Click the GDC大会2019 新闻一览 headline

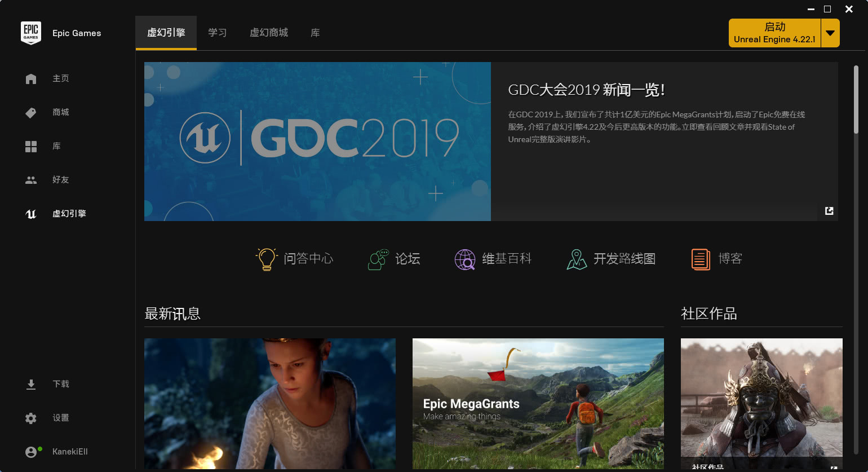(587, 90)
